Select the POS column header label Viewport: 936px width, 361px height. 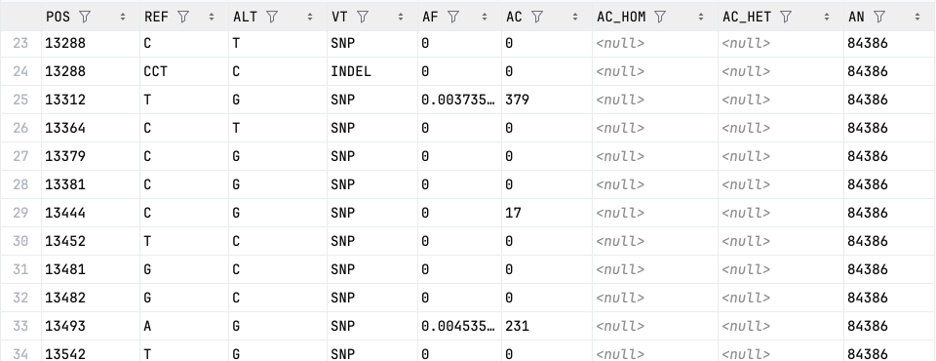pyautogui.click(x=58, y=17)
